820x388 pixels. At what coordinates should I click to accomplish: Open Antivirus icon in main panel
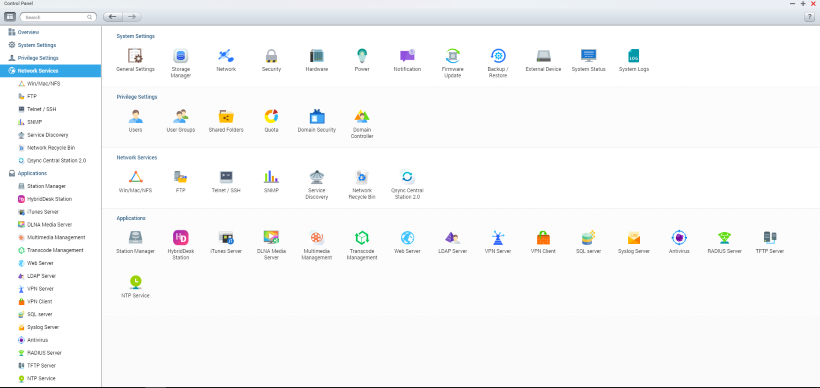tap(679, 237)
